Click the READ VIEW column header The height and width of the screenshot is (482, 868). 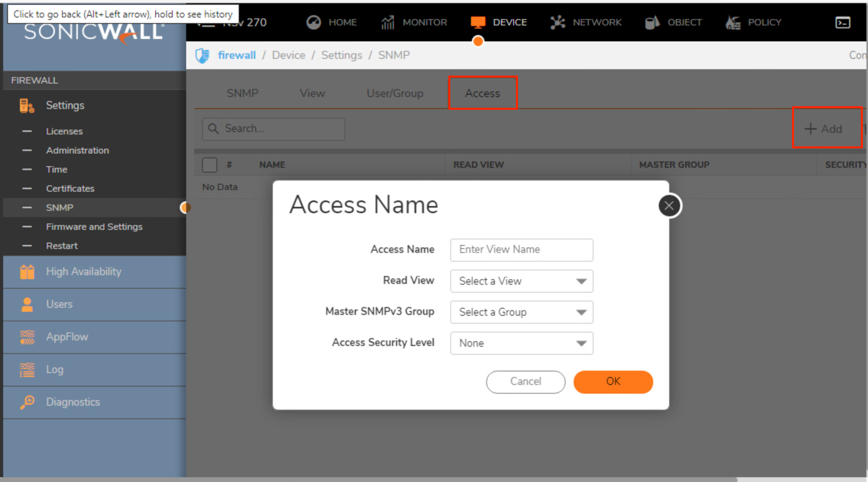pos(478,165)
